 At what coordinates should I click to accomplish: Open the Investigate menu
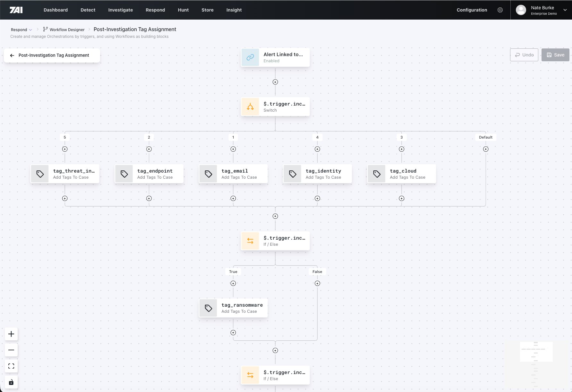120,10
